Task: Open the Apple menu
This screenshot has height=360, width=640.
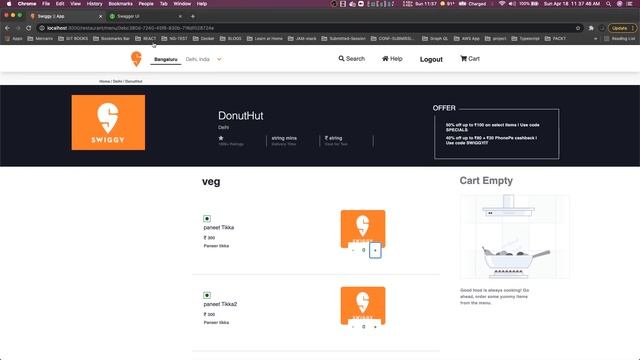Action: click(9, 4)
